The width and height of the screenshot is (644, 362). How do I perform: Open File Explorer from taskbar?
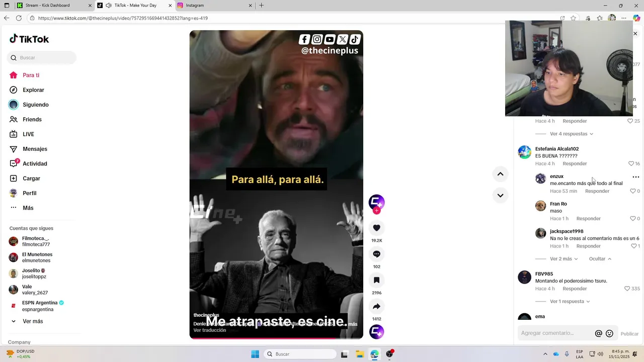coord(360,354)
